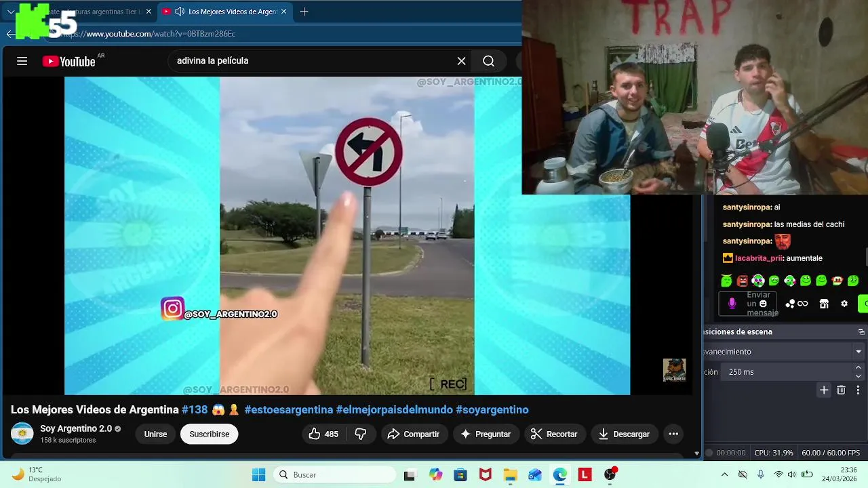Subscribe with the Suscribirse button
The height and width of the screenshot is (488, 868).
tap(209, 434)
